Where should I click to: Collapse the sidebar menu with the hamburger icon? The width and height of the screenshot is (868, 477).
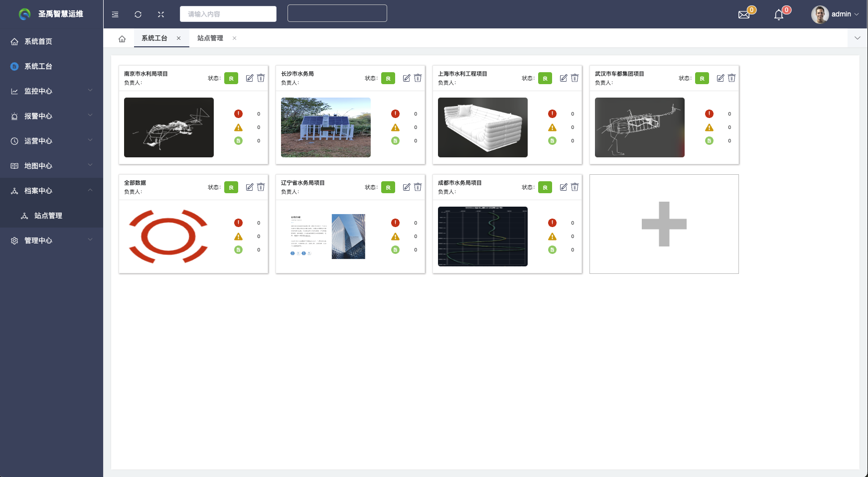tap(115, 14)
